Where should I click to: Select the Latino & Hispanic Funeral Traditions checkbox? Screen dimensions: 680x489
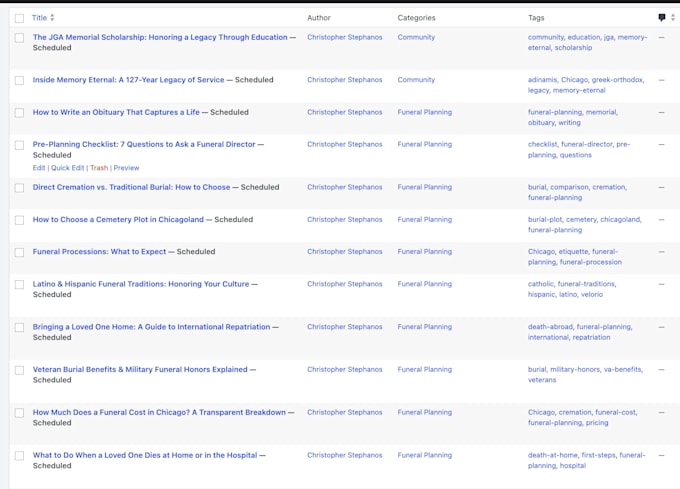(x=20, y=284)
